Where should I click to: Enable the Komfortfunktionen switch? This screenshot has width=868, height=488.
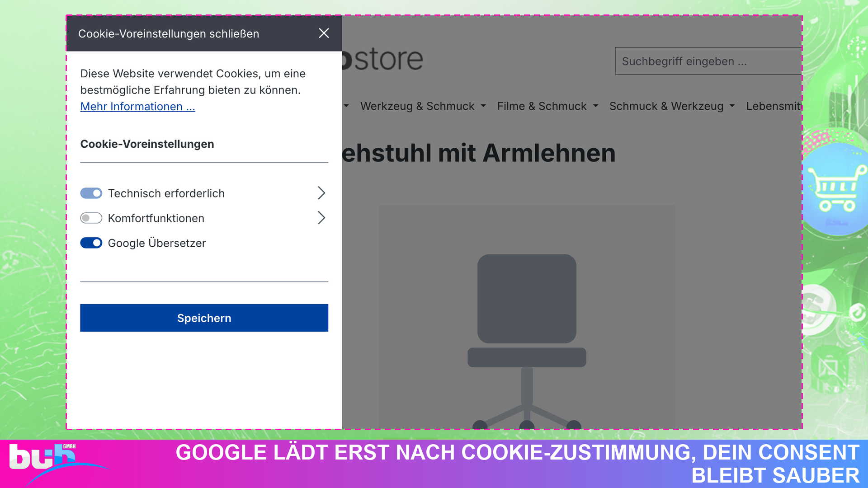pyautogui.click(x=91, y=218)
